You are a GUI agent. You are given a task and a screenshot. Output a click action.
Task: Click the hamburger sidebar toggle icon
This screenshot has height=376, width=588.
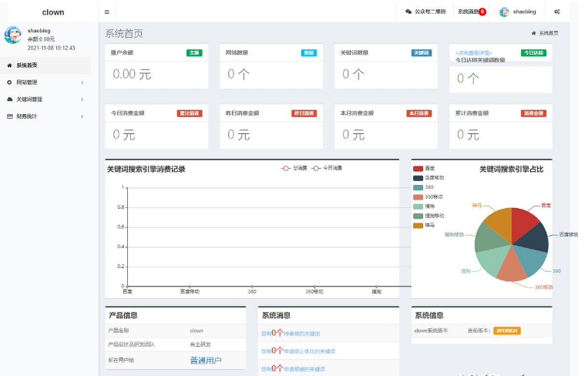[106, 12]
